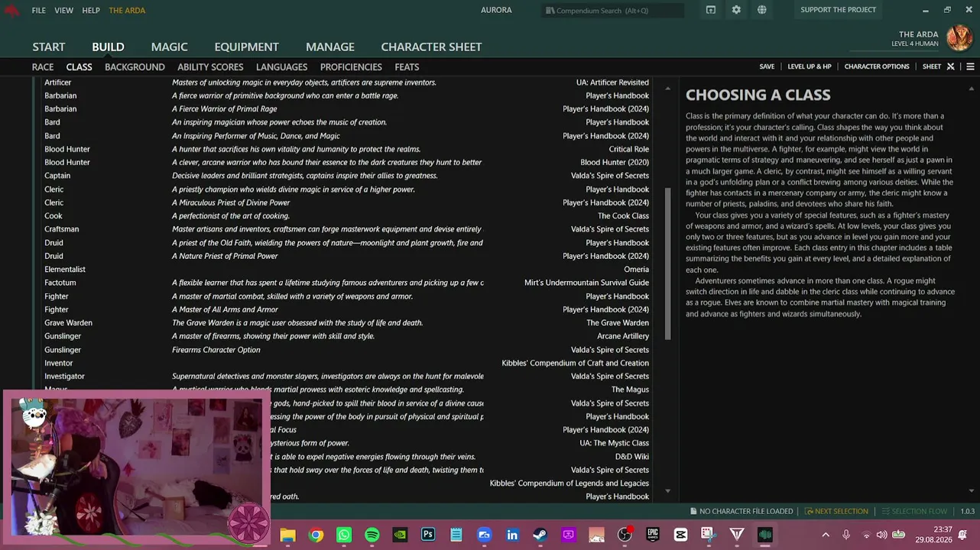Show hidden system tray icons

coord(826,535)
